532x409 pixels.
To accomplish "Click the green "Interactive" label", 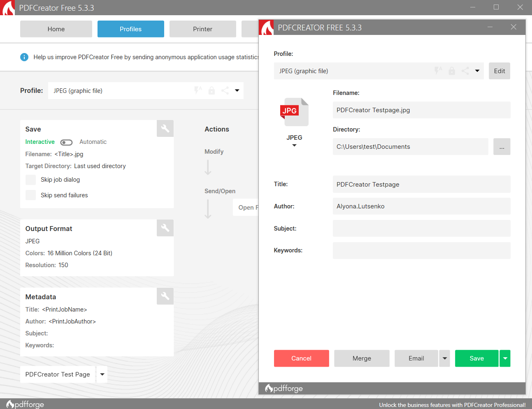I will (x=40, y=142).
